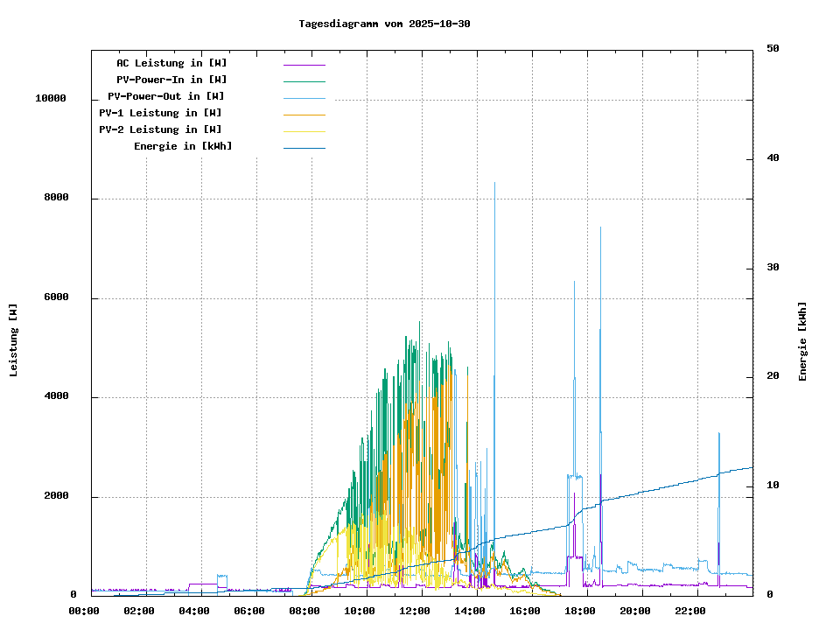Click the Energie [kWh] right axis title
The height and width of the screenshot is (630, 840).
point(802,341)
